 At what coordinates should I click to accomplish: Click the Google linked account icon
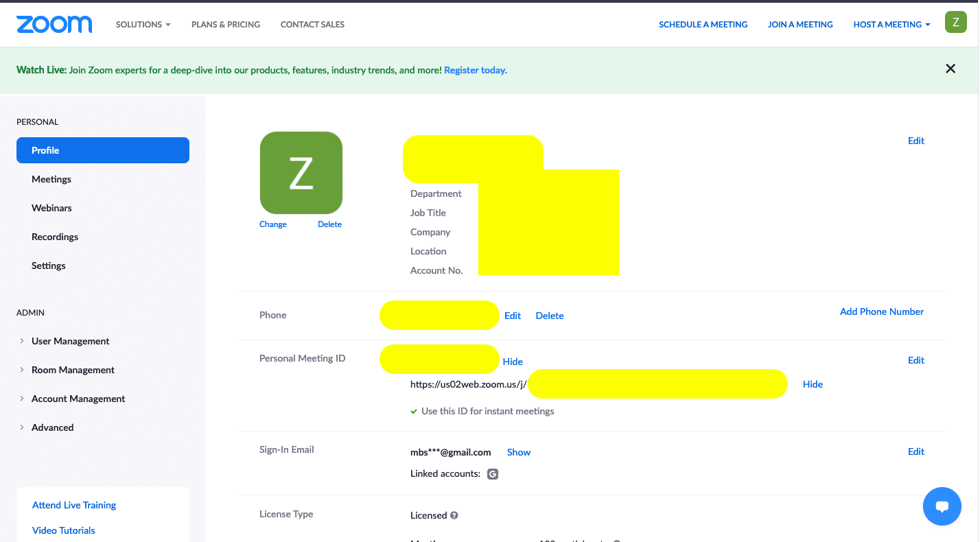tap(492, 473)
